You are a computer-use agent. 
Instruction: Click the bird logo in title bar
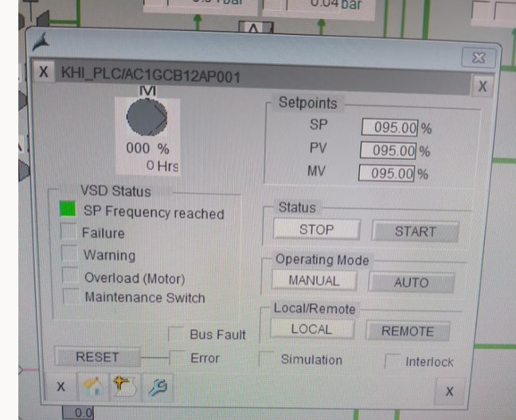[x=41, y=42]
